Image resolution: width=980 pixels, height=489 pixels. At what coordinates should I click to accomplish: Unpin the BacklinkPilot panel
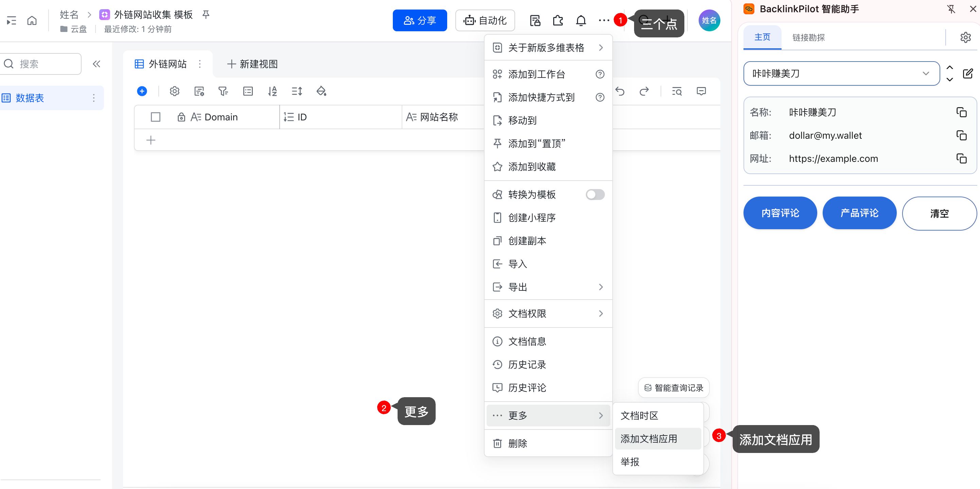point(951,9)
